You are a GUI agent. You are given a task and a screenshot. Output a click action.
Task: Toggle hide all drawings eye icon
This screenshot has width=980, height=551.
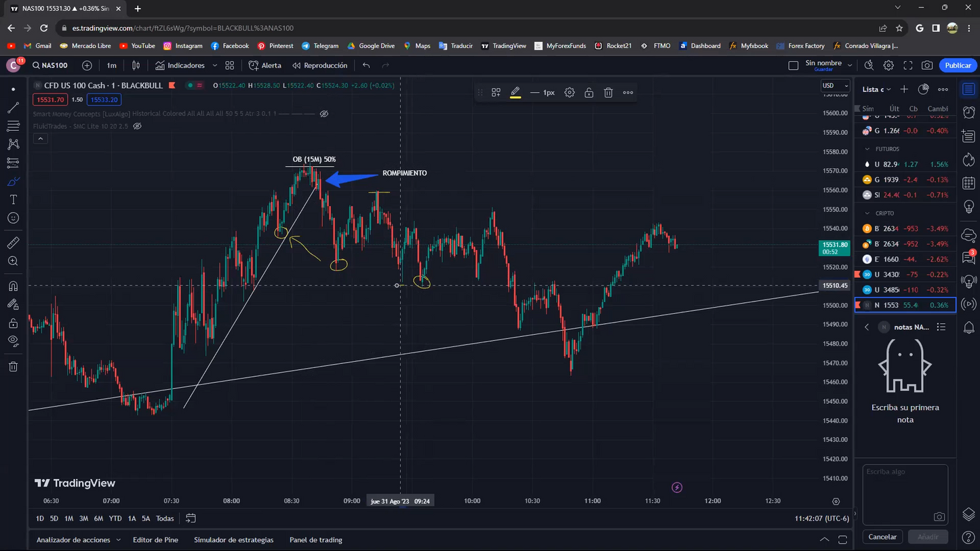(13, 341)
